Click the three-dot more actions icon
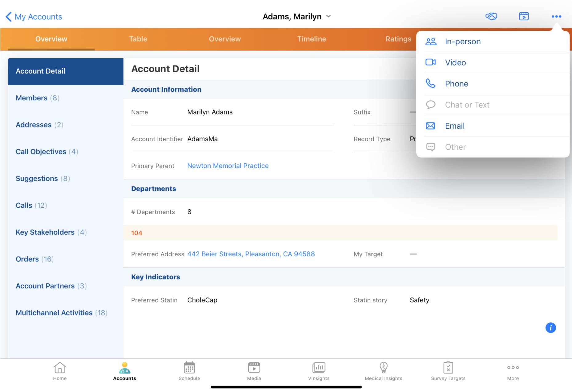Viewport: 572px width, 392px height. pos(556,16)
